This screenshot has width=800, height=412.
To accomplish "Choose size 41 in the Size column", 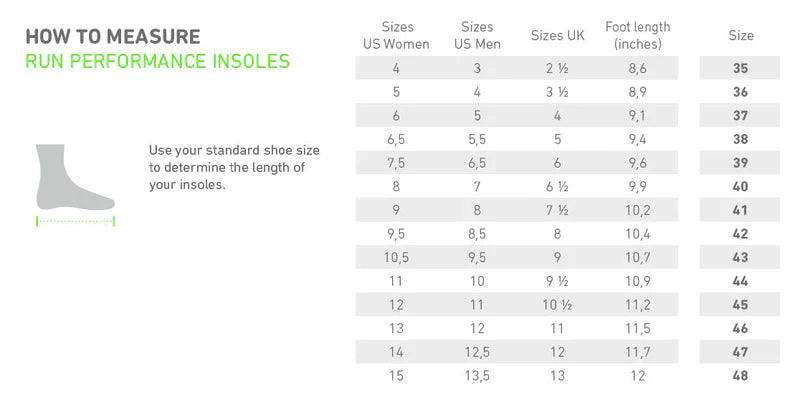I will coord(741,210).
